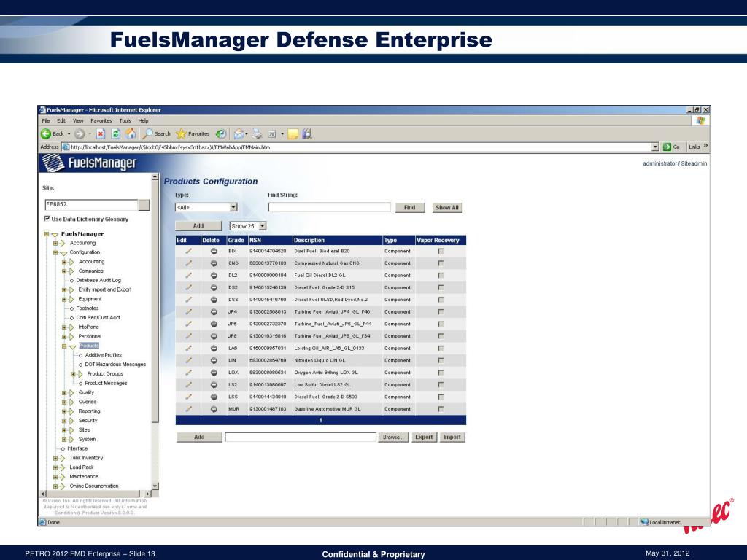747x560 pixels.
Task: Open Database Audit Log in the tree
Action: coord(98,281)
